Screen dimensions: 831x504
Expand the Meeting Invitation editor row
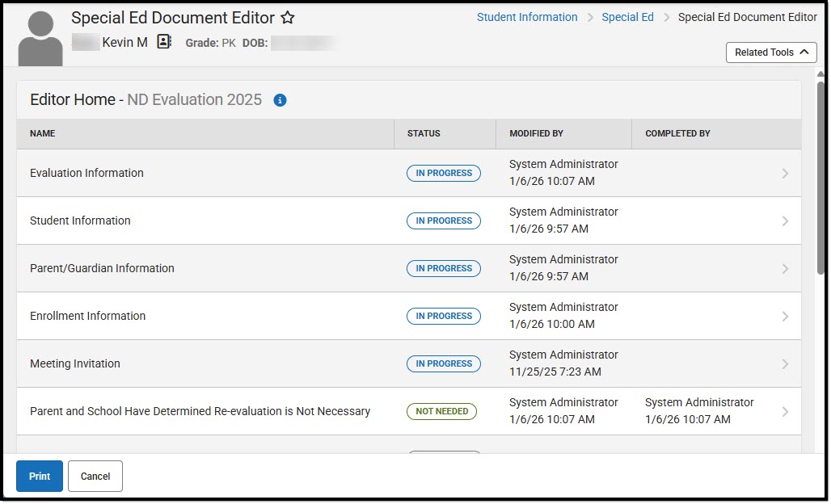pos(783,363)
